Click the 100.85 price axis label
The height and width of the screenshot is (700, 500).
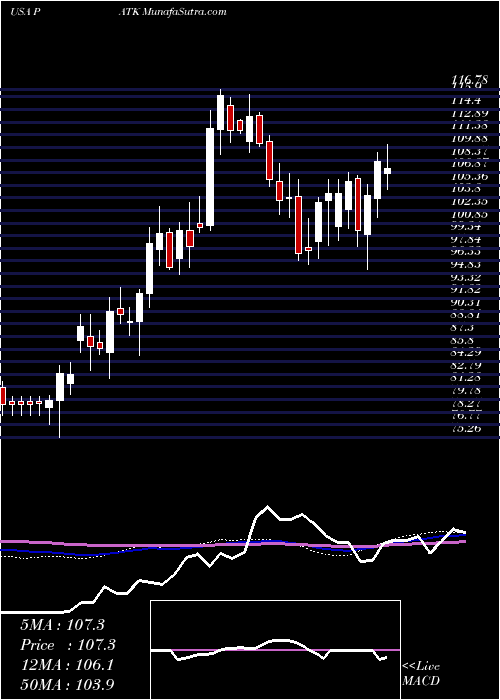point(470,215)
